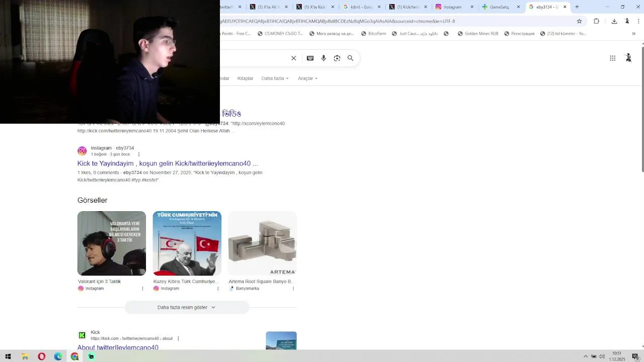Open the Chrome extensions puzzle icon
Image resolution: width=644 pixels, height=362 pixels.
click(596, 21)
